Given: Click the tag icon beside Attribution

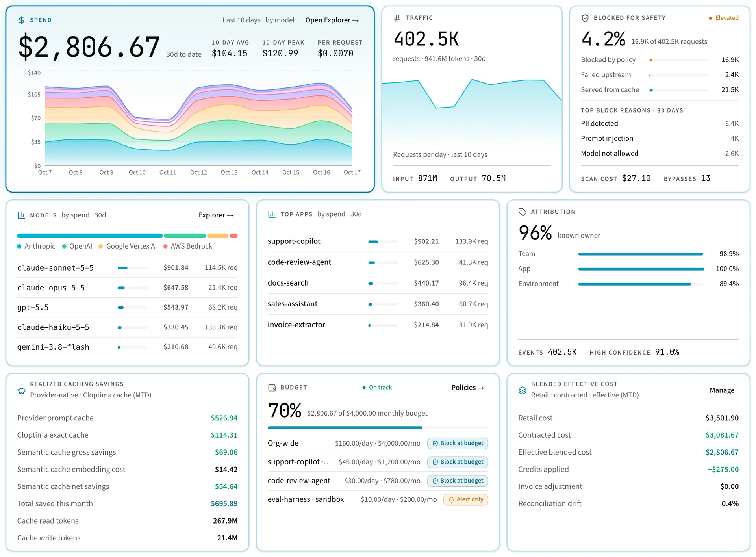Looking at the screenshot, I should pyautogui.click(x=523, y=212).
